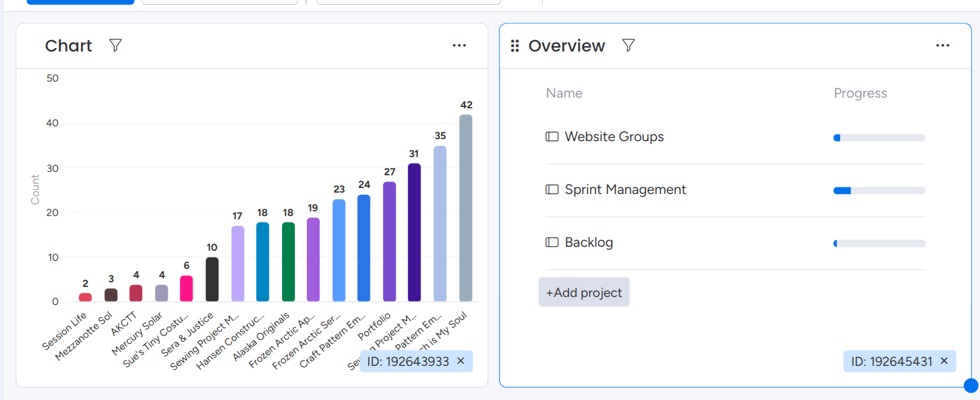Click the ID: 192643933 tag text
Image resolution: width=980 pixels, height=400 pixels.
pyautogui.click(x=407, y=361)
